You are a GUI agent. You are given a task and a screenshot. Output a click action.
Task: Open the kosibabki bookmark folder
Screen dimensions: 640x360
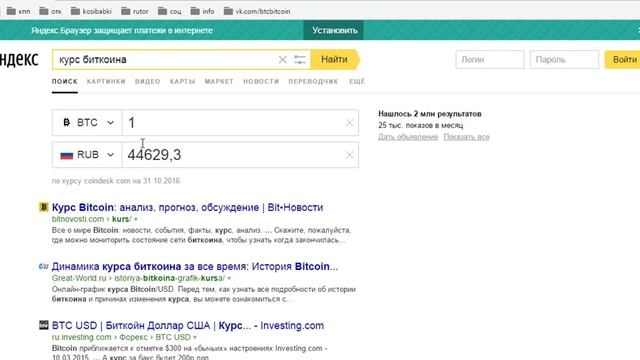point(91,11)
